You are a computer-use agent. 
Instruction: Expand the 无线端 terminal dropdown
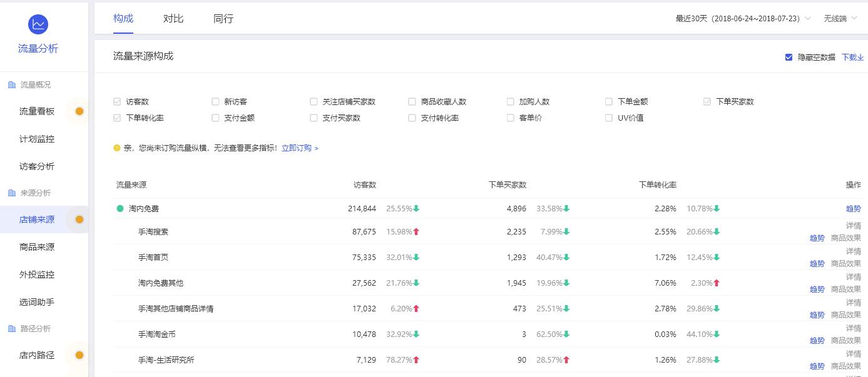coord(837,19)
